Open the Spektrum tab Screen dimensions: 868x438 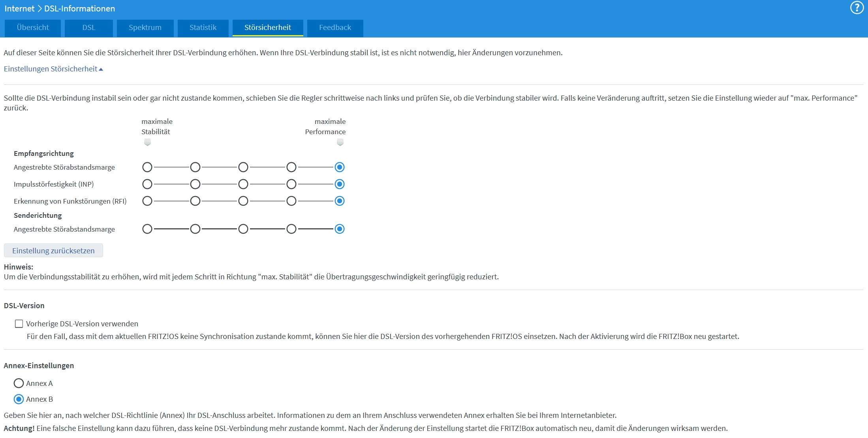click(145, 28)
